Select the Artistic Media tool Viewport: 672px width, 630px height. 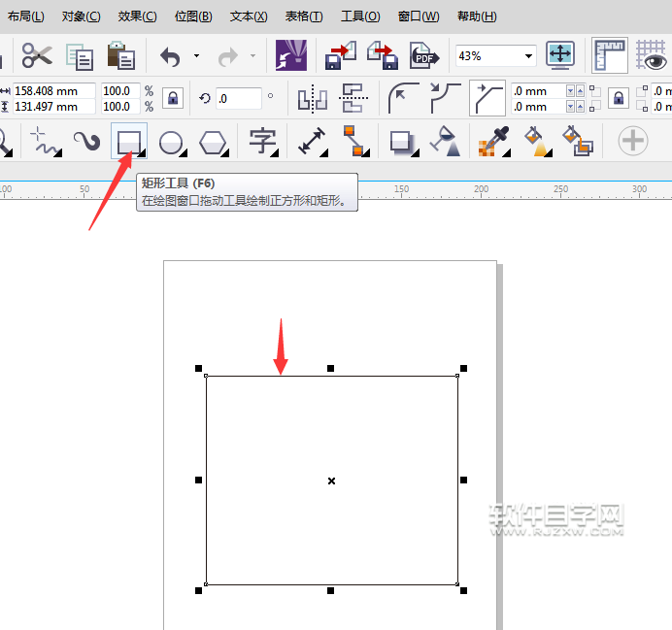pyautogui.click(x=87, y=141)
